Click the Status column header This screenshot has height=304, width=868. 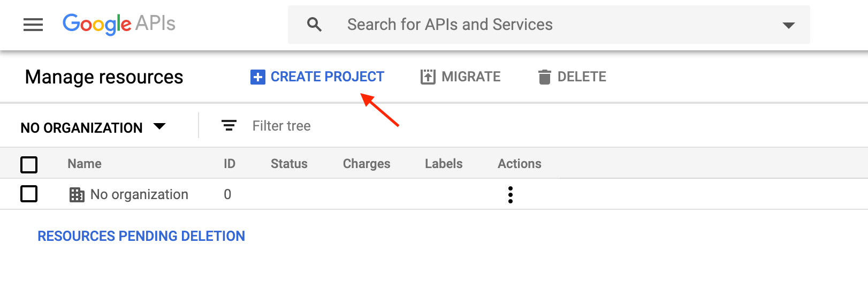[289, 164]
